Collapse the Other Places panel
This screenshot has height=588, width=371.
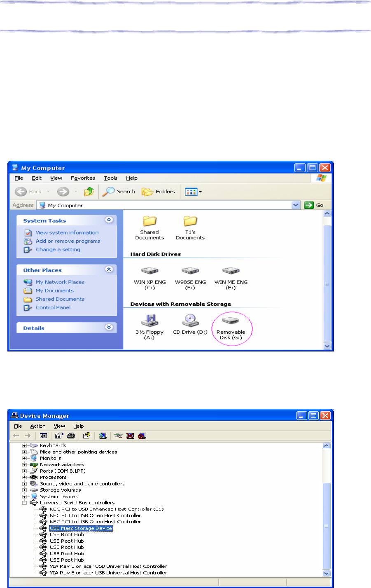tap(109, 269)
